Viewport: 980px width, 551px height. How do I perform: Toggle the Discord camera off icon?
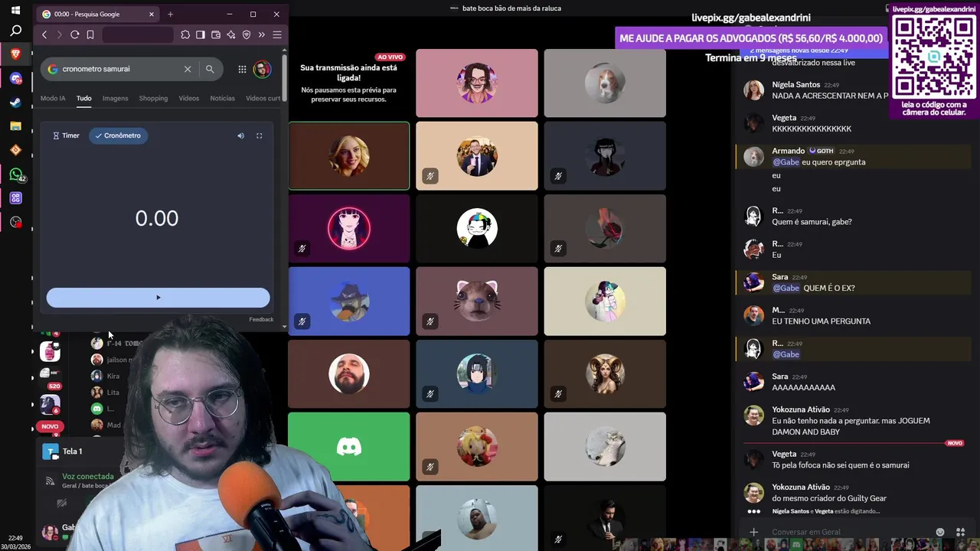pos(62,503)
